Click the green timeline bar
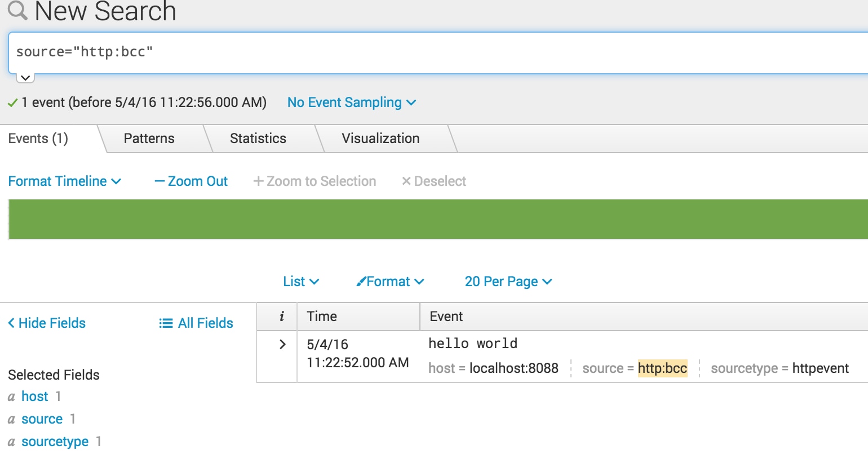This screenshot has height=454, width=868. 437,219
